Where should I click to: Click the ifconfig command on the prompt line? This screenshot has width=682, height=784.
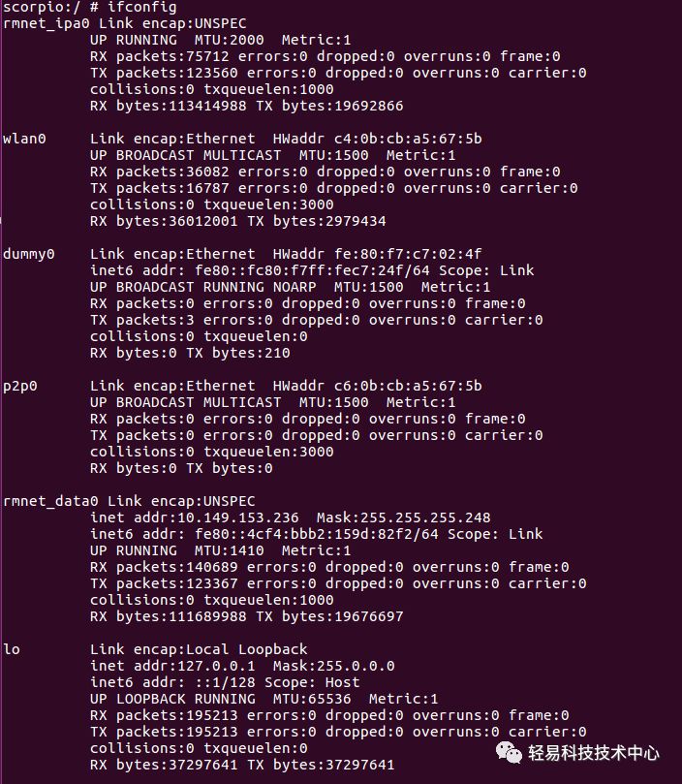click(142, 7)
